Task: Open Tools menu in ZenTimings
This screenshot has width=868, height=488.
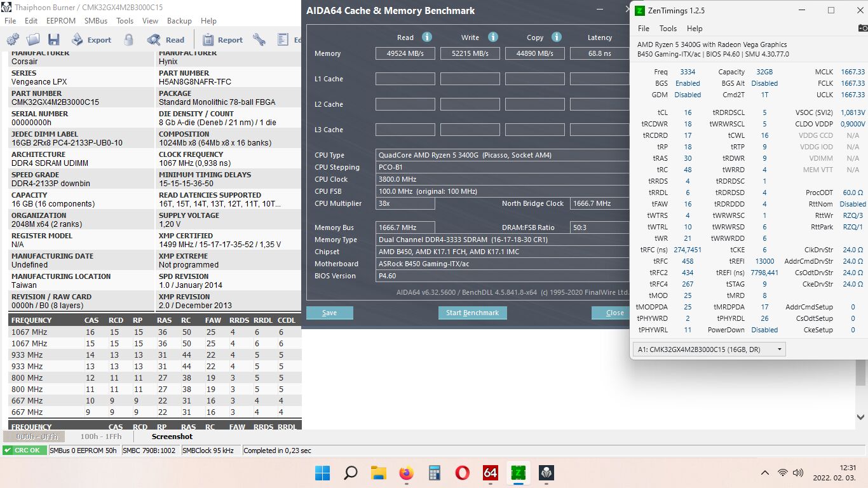Action: point(668,28)
